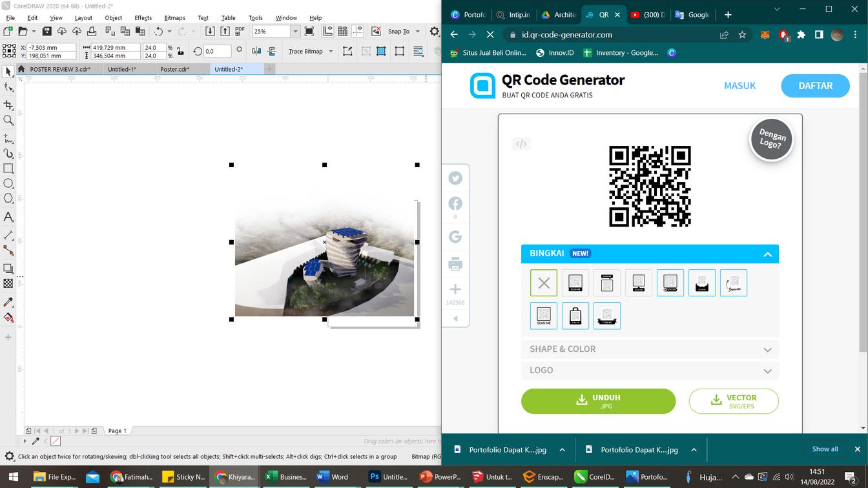The width and height of the screenshot is (868, 488).
Task: Click the CorelDRAW Options gear icon
Action: 435,31
